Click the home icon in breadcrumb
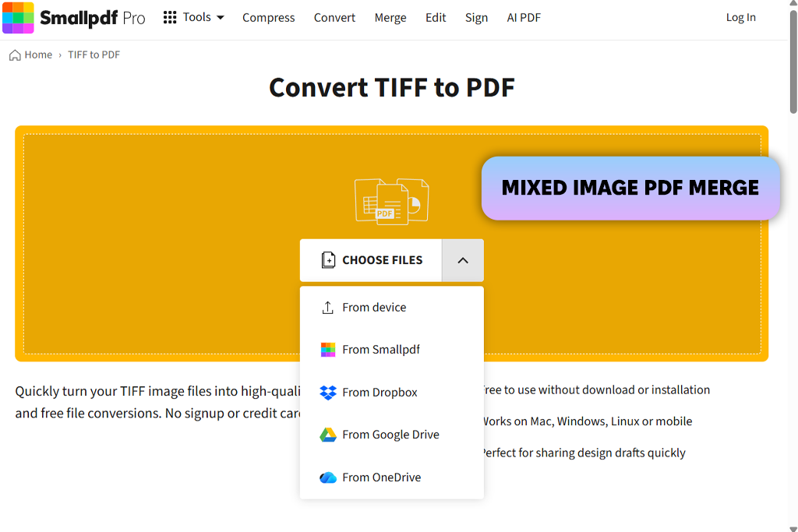The width and height of the screenshot is (798, 532). click(16, 55)
